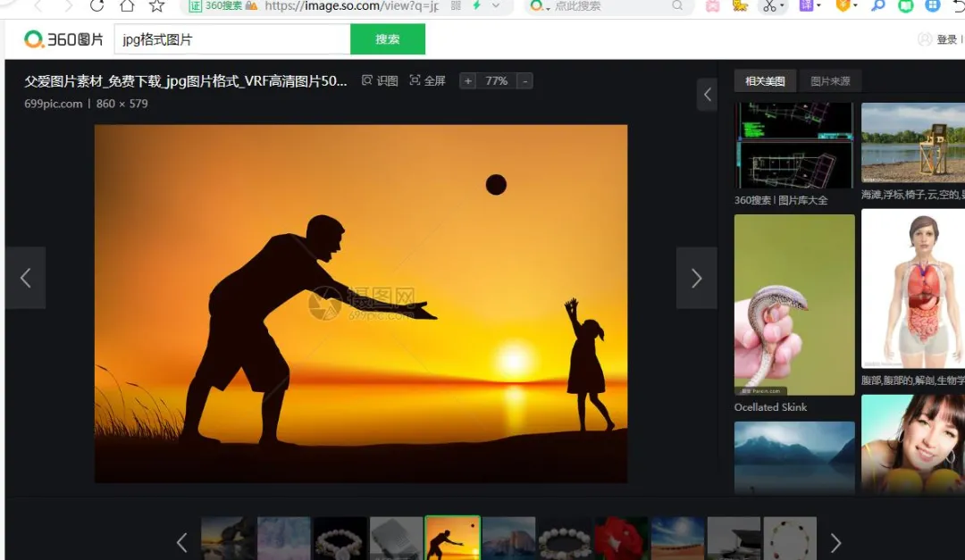The width and height of the screenshot is (965, 560).
Task: Click the browser refresh icon
Action: click(x=96, y=5)
